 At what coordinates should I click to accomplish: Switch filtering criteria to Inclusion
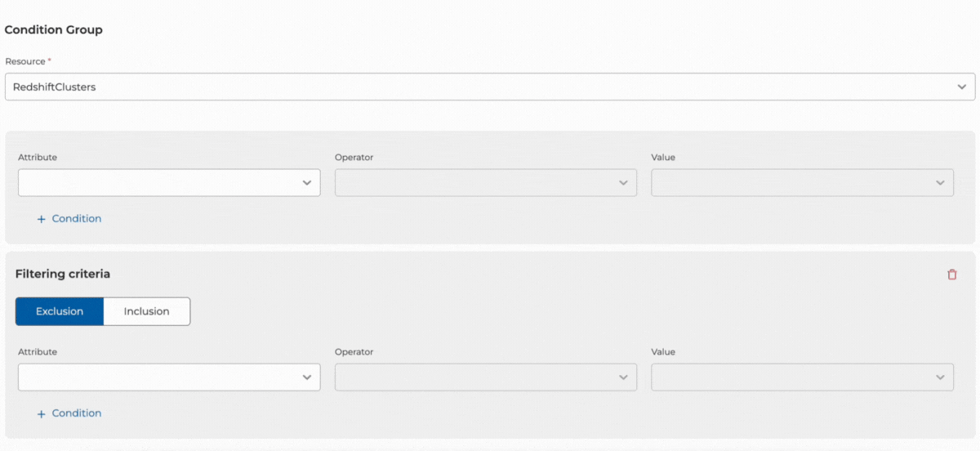point(147,311)
